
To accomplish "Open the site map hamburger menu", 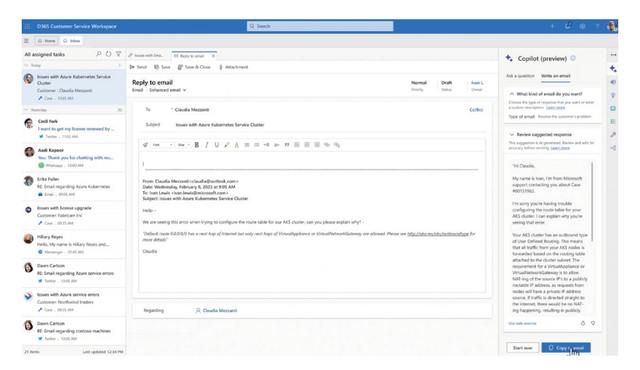I will 27,41.
